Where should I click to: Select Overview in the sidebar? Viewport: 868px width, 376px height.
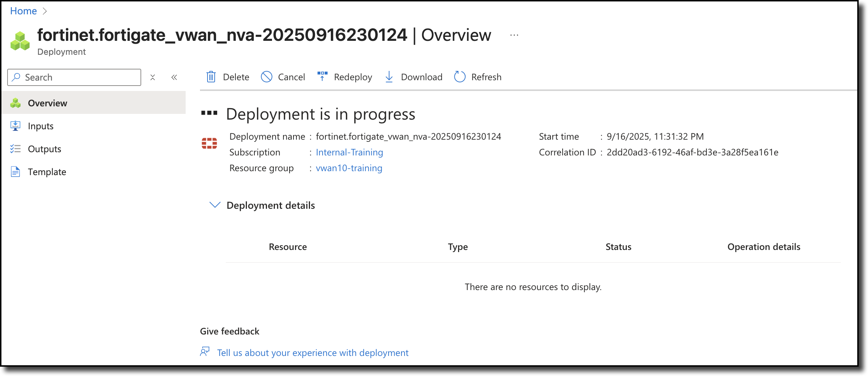point(47,103)
